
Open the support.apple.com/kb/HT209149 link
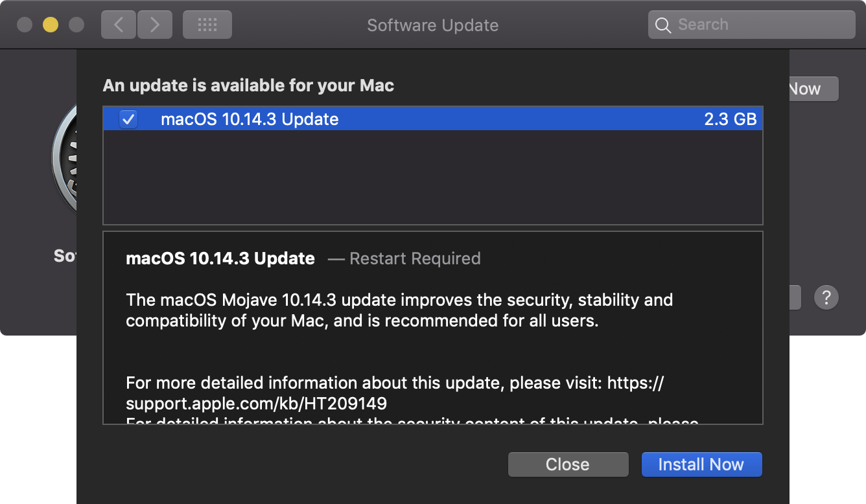pos(256,404)
